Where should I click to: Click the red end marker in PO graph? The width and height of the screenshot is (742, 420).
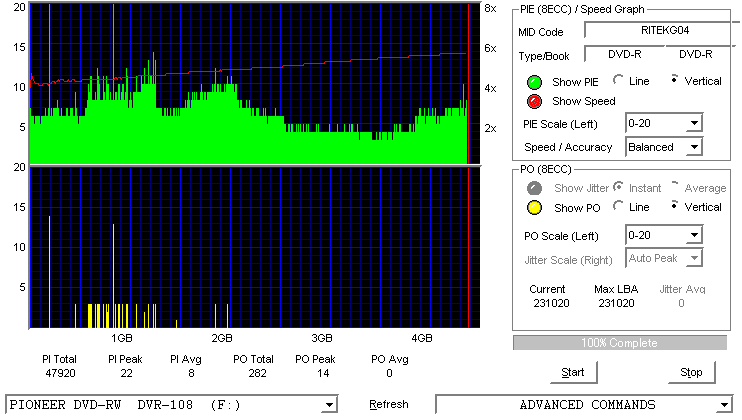tap(468, 247)
